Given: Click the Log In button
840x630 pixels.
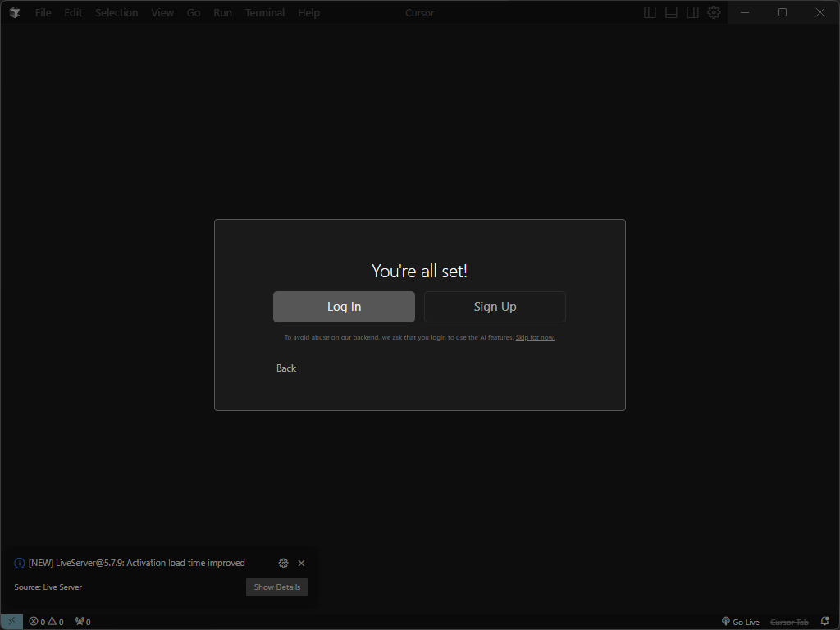Looking at the screenshot, I should 344,307.
